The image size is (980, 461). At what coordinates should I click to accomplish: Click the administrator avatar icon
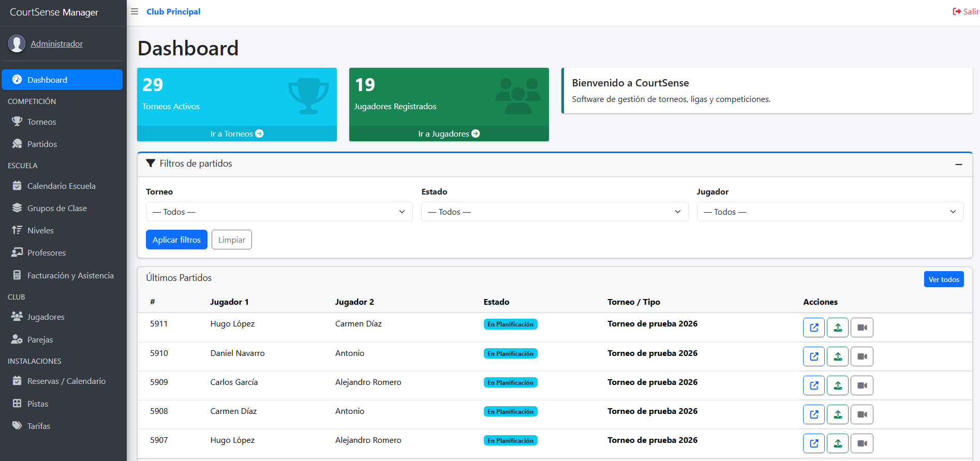tap(17, 43)
